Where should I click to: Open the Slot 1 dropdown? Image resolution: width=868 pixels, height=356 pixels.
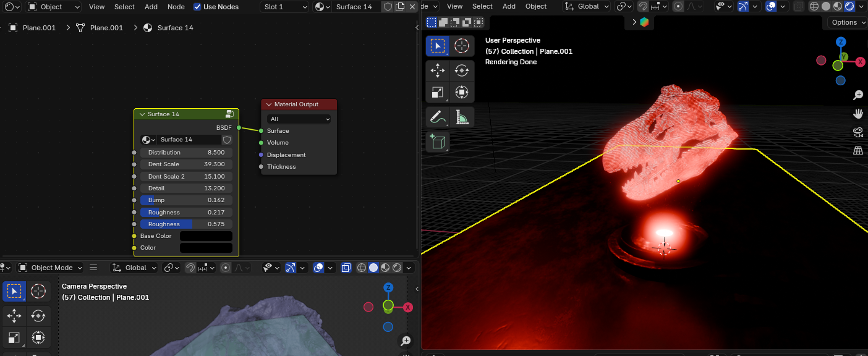click(284, 7)
